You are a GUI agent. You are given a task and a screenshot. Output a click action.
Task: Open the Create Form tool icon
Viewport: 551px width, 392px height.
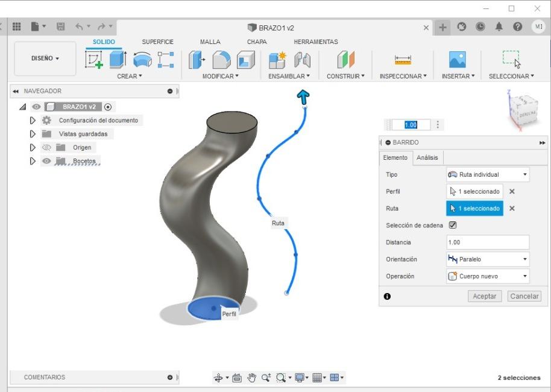(x=166, y=60)
